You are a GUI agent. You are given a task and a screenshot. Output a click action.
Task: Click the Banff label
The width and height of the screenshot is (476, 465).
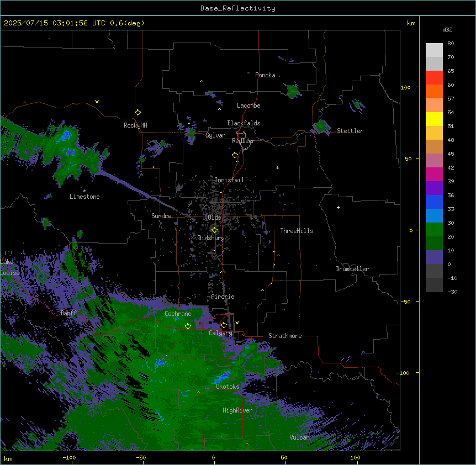click(68, 313)
